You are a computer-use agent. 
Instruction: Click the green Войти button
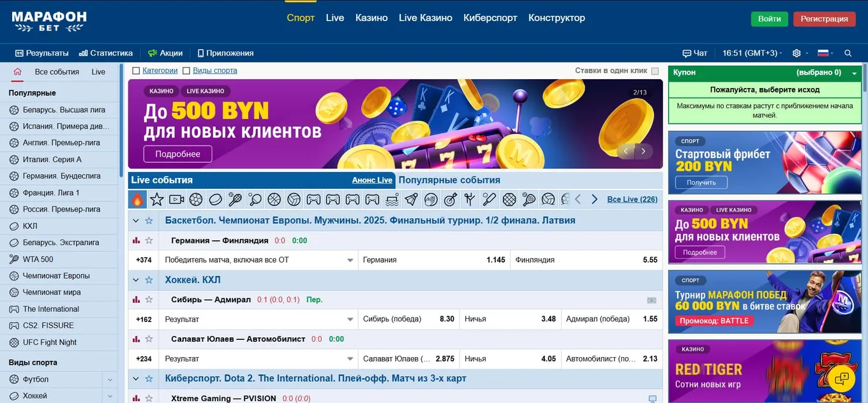tap(769, 19)
